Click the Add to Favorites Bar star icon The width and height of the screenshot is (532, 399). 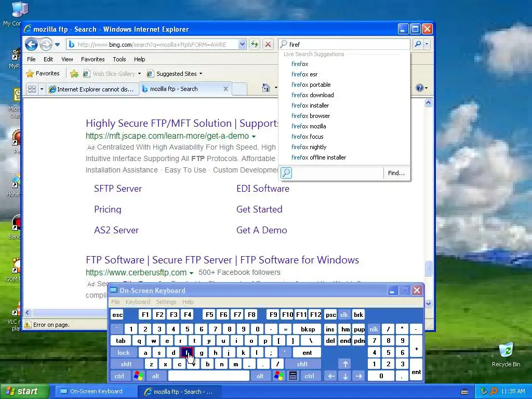74,74
